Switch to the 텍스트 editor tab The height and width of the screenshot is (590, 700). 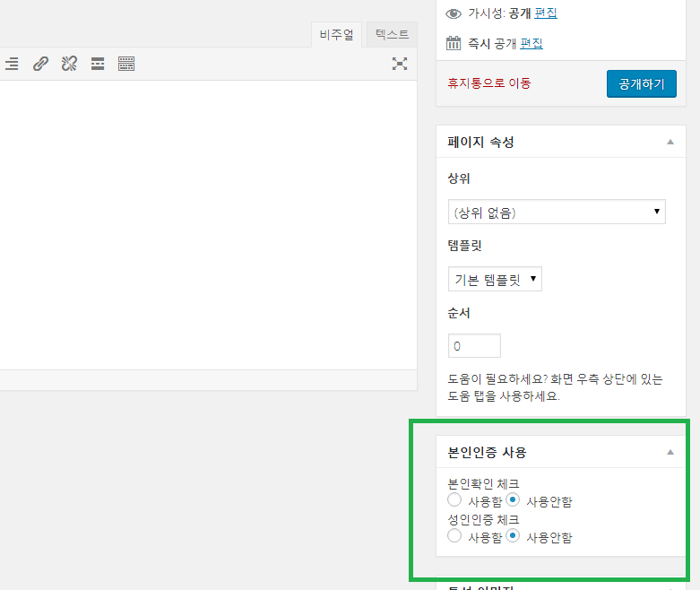[392, 35]
